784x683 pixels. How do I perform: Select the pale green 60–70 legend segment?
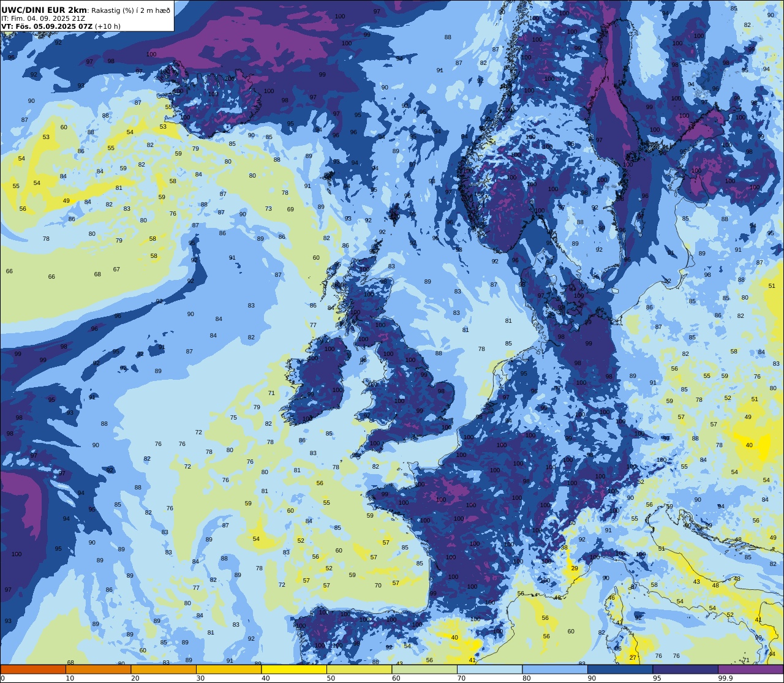pos(424,670)
